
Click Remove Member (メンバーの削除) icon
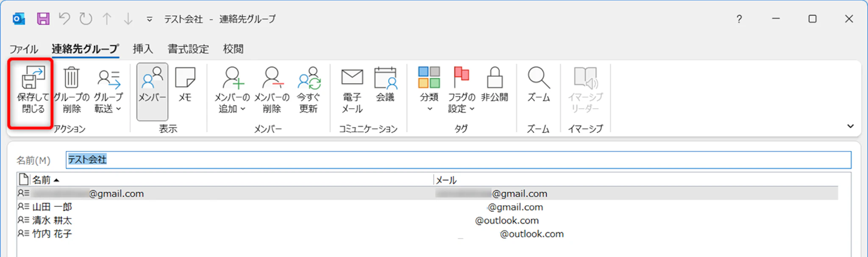click(x=272, y=89)
